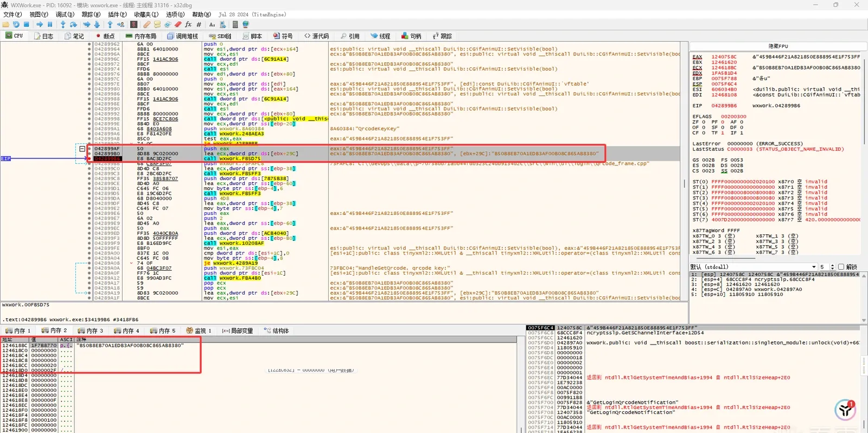
Task: Select the 内存 2 dump tab
Action: tap(54, 330)
